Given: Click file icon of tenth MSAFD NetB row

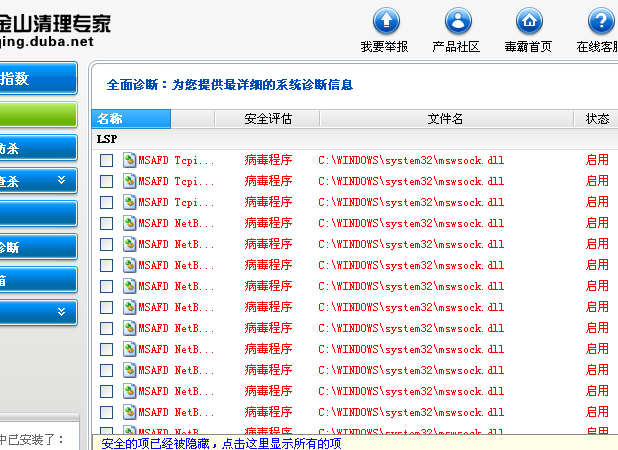Looking at the screenshot, I should [x=129, y=413].
